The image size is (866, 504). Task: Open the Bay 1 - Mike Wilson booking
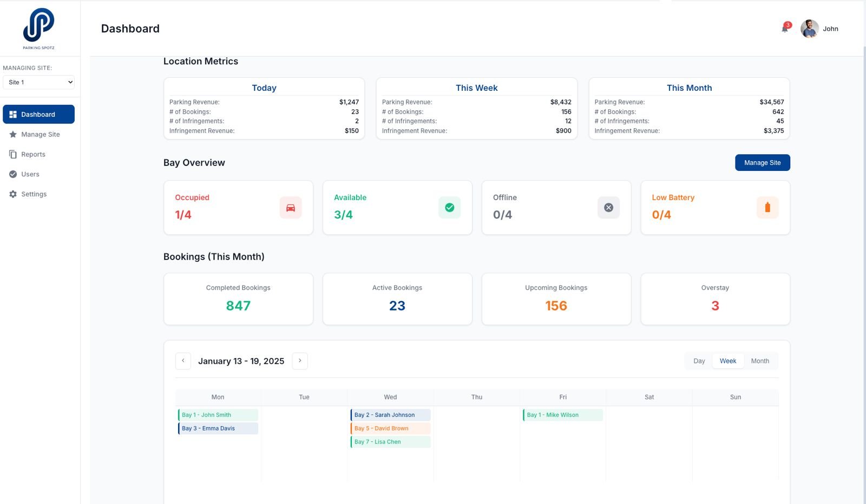click(563, 415)
